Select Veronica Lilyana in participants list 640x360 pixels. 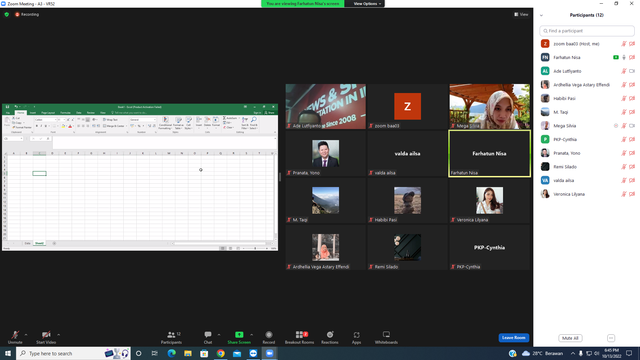click(587, 194)
